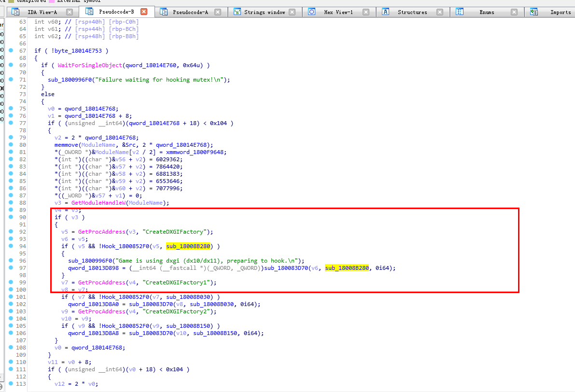Click the value 6029362
This screenshot has height=392, width=575.
[x=168, y=159]
